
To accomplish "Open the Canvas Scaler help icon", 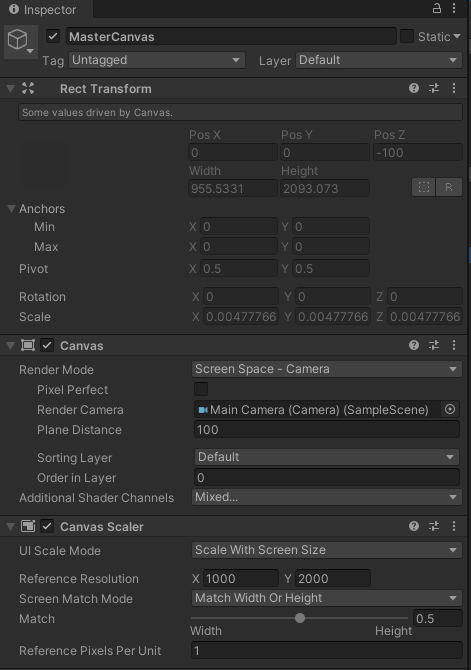I will [x=413, y=526].
